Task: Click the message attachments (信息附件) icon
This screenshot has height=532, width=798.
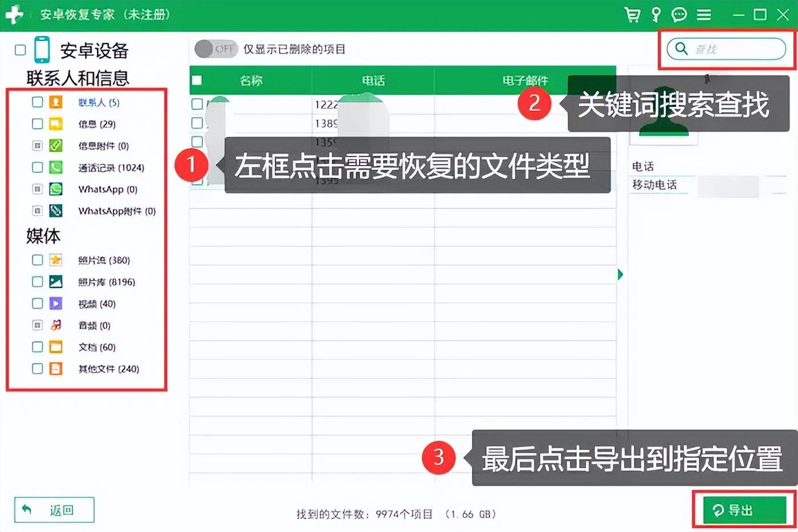Action: (x=55, y=145)
